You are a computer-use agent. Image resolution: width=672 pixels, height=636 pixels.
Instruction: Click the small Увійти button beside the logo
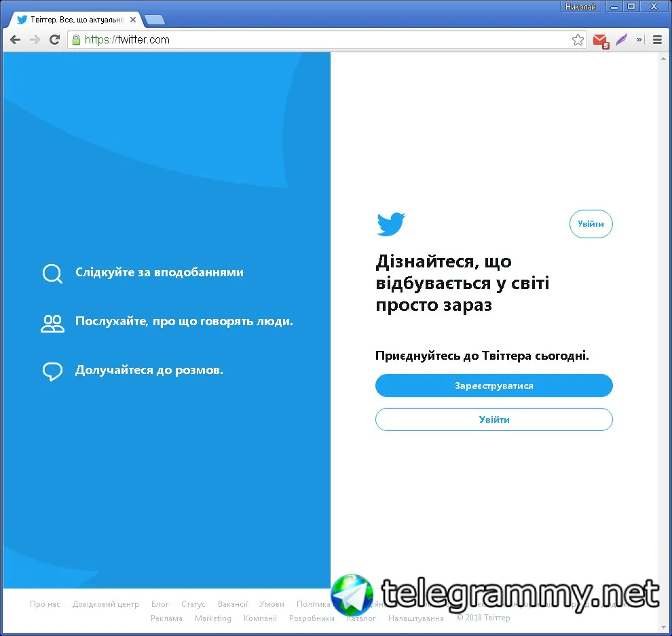[591, 224]
